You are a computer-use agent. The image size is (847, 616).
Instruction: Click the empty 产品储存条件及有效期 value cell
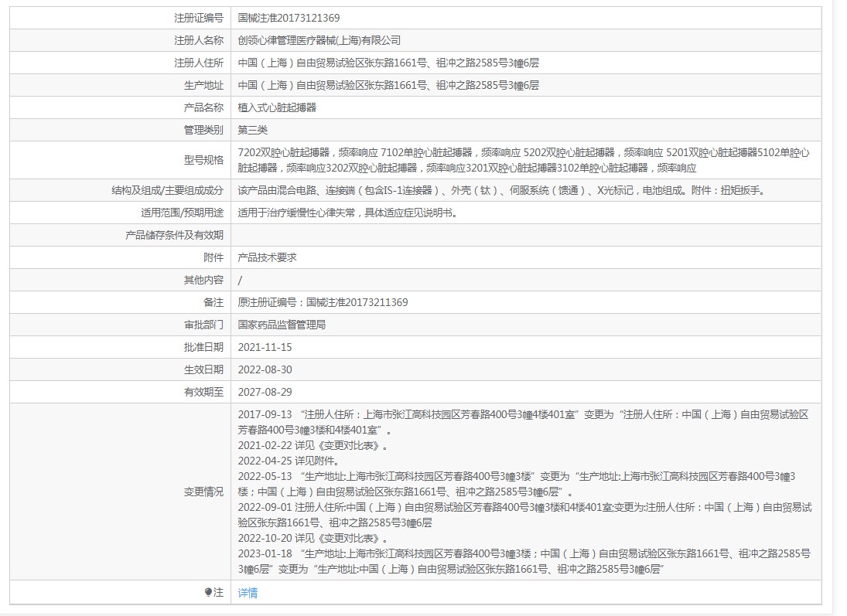(x=525, y=236)
